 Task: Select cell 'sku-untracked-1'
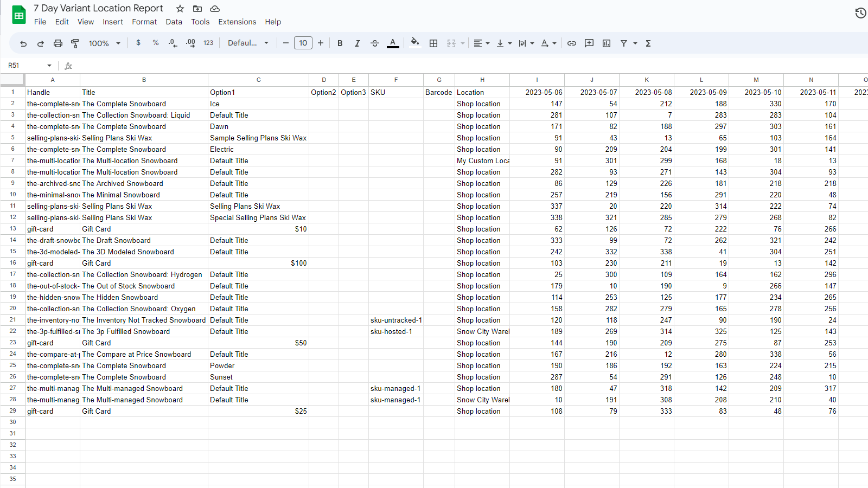396,320
